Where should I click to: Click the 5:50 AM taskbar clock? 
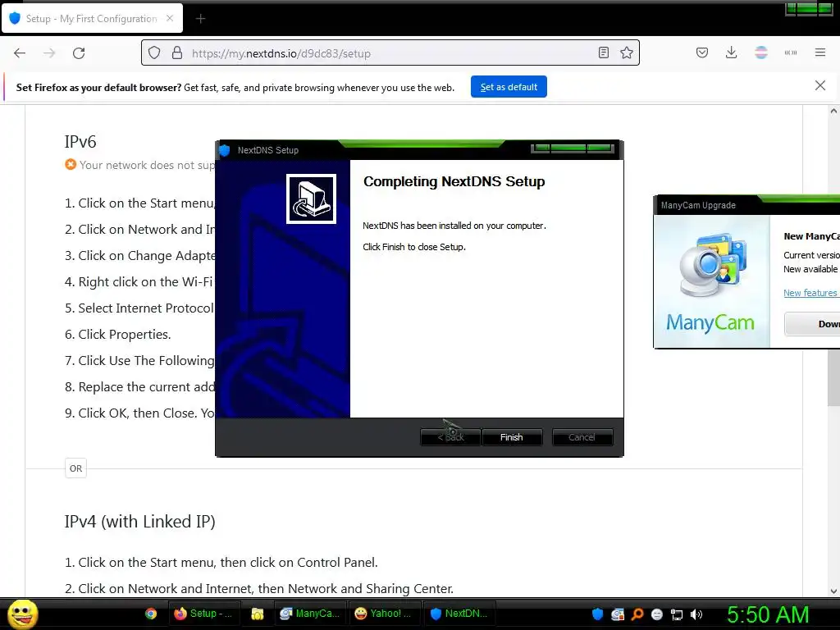(x=768, y=614)
